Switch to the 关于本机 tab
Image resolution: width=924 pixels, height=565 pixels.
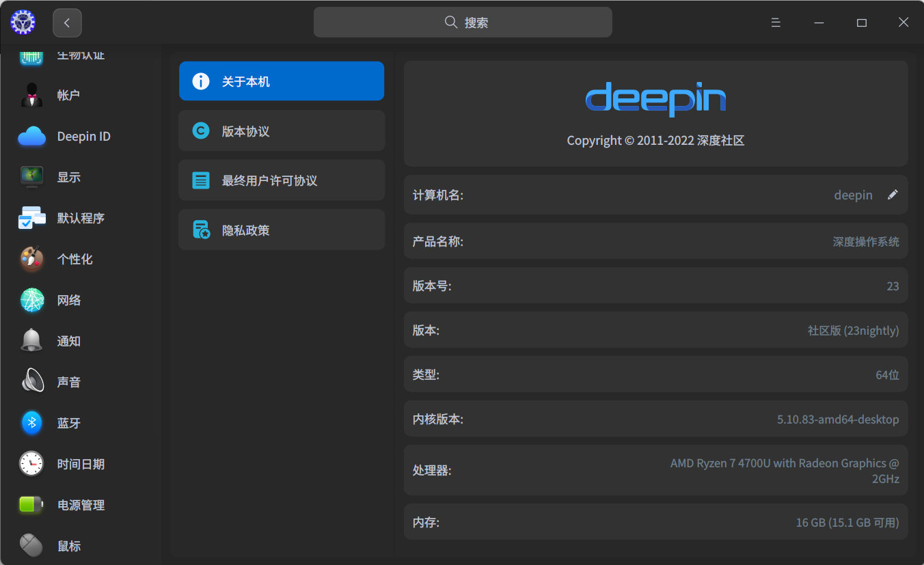[282, 81]
